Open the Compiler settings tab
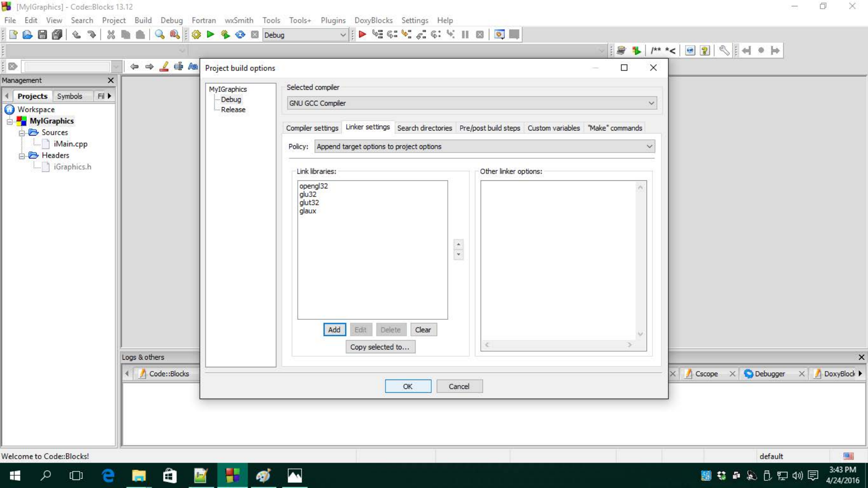This screenshot has height=488, width=868. [312, 128]
